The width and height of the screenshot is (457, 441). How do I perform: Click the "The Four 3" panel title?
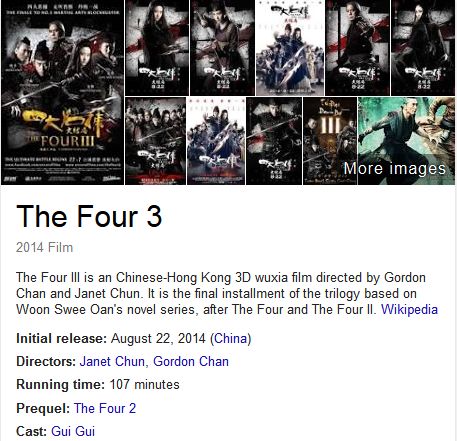89,216
